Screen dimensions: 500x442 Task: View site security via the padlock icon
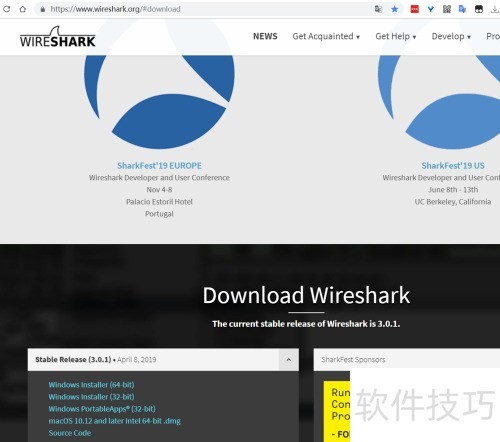43,9
